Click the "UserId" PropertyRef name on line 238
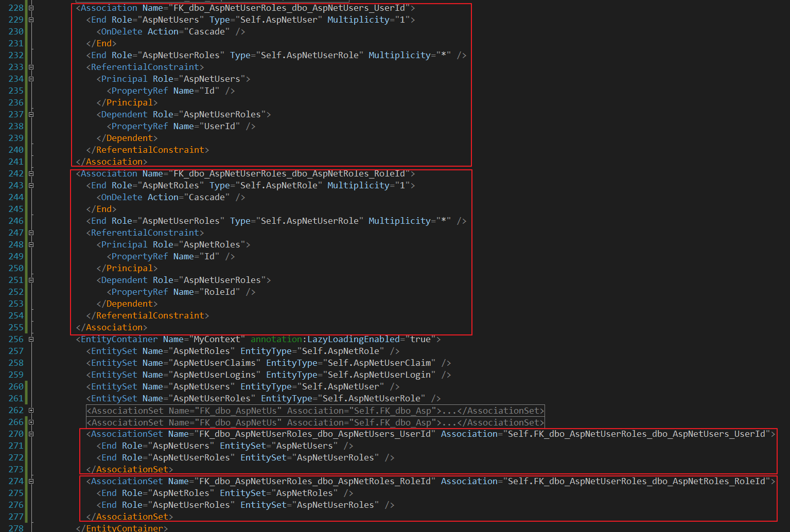Viewport: 790px width, 532px height. (220, 127)
